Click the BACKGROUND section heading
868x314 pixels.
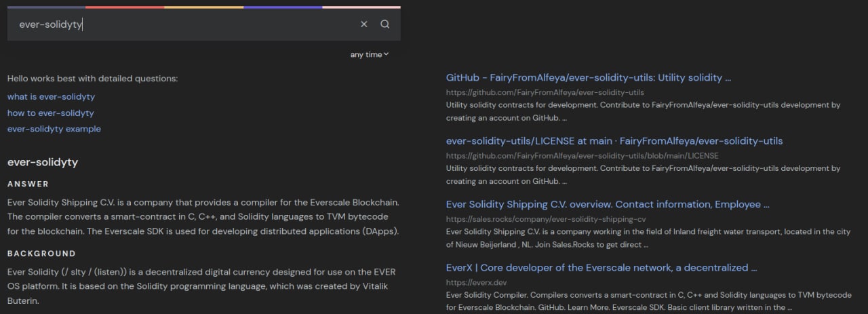coord(41,254)
